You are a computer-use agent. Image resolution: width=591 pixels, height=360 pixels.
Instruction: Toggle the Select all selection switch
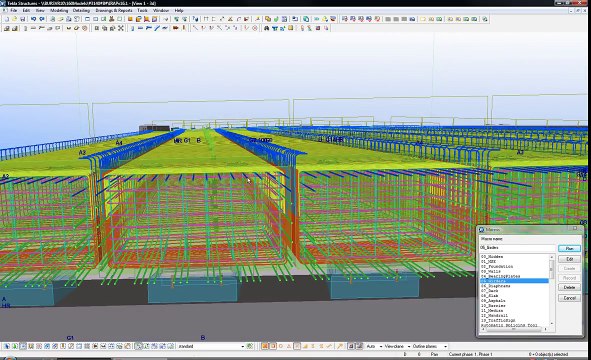point(7,346)
